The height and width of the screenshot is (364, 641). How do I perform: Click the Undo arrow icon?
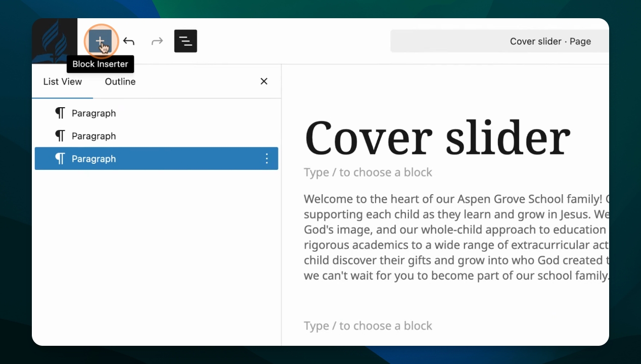click(129, 41)
